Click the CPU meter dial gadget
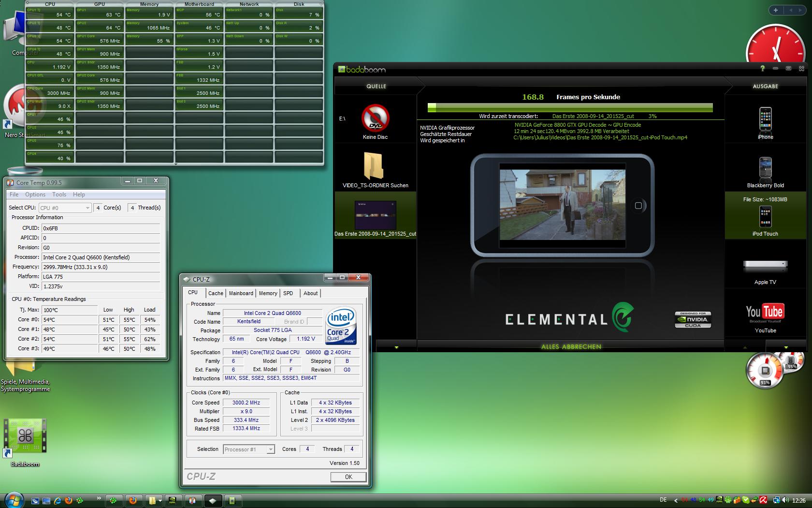812x508 pixels. coord(765,371)
